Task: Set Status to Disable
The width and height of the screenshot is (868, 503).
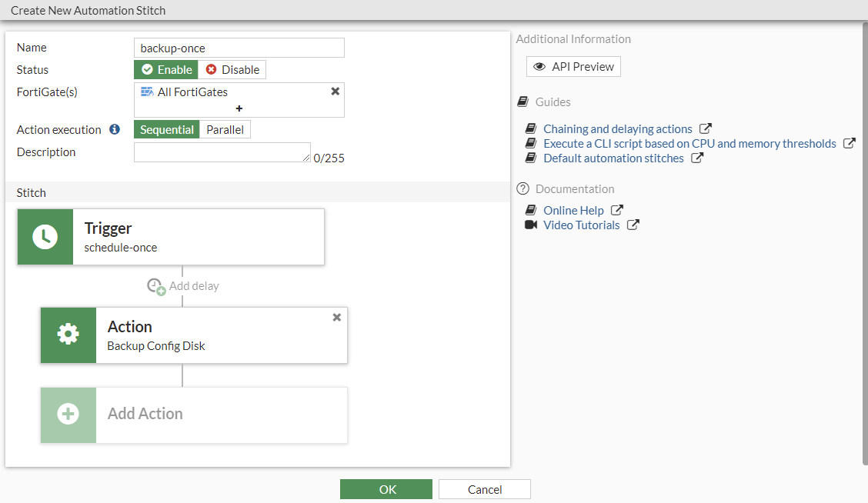Action: click(232, 70)
